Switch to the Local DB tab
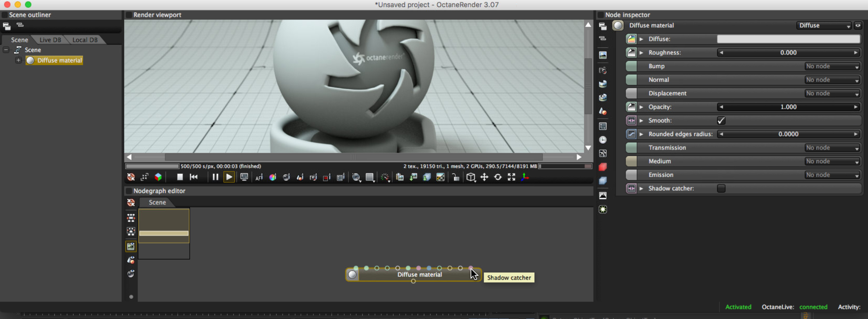This screenshot has width=868, height=319. (85, 40)
